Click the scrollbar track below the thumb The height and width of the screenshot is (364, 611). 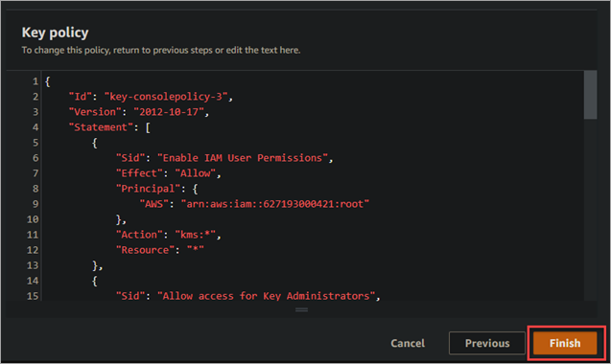tap(590, 210)
